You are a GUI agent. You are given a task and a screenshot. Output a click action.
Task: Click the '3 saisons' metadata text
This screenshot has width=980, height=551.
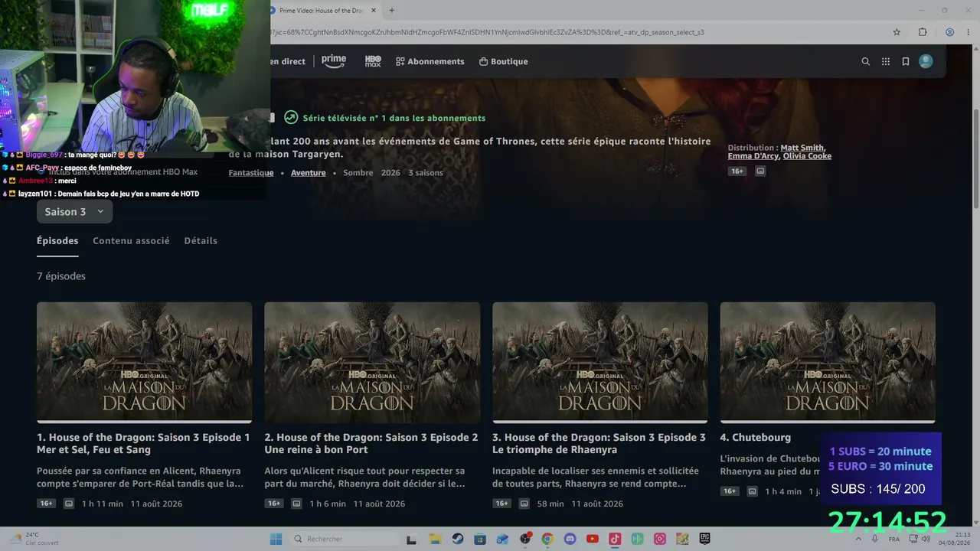[x=426, y=173]
